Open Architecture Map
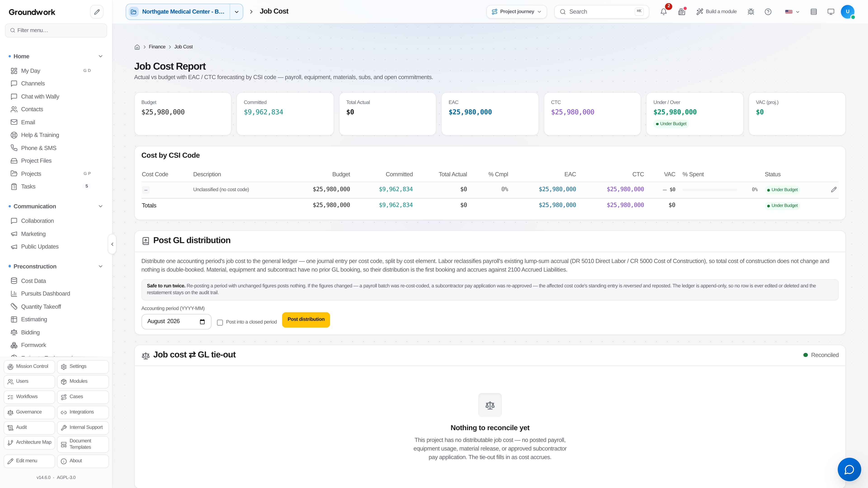868x488 pixels. click(x=29, y=443)
